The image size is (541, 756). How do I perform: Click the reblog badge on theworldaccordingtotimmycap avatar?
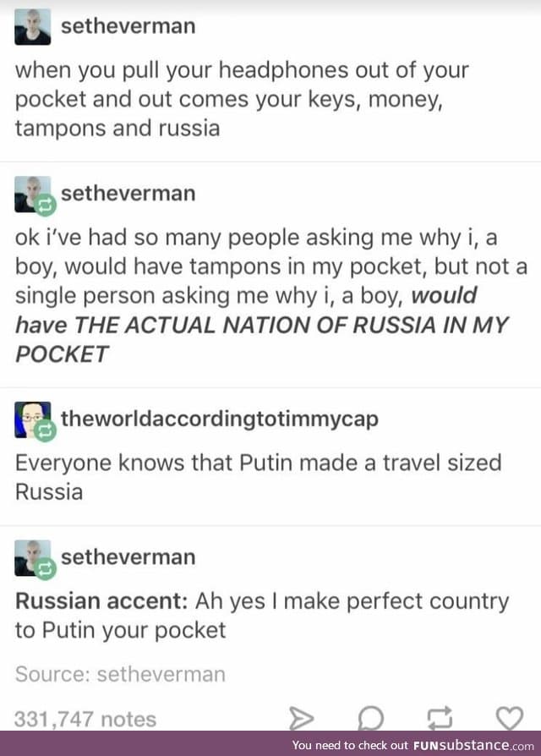coord(46,430)
